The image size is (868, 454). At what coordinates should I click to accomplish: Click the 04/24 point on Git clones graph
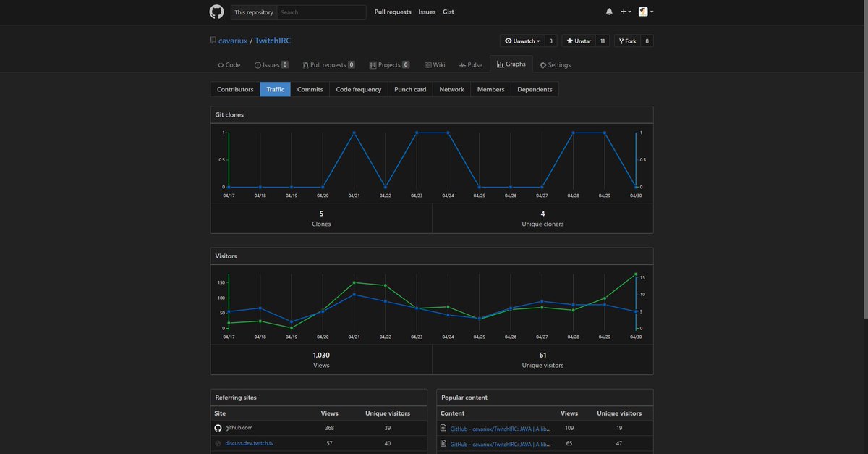pyautogui.click(x=448, y=133)
